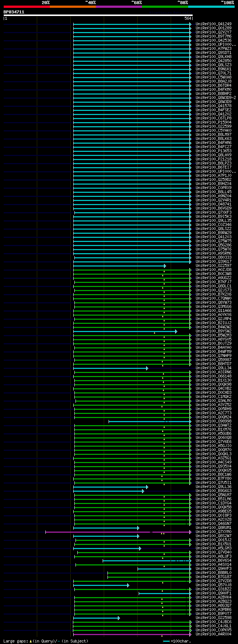This screenshot has height=644, width=238.
Task: Select the label UniRef100_Q7U5I1
Action: point(213,482)
